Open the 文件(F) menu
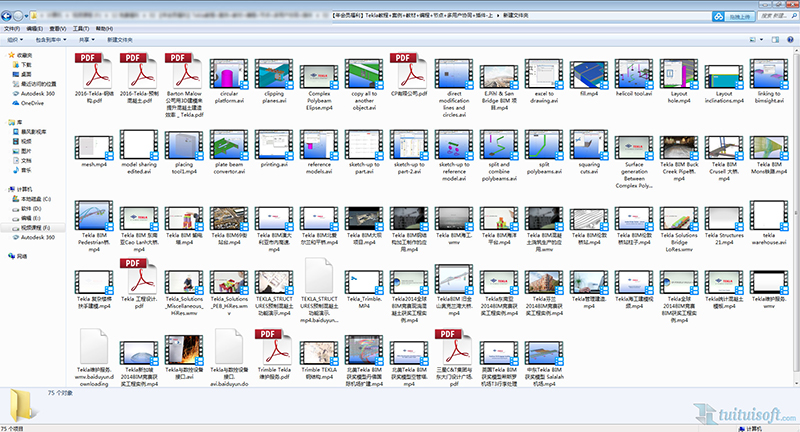 [x=11, y=28]
